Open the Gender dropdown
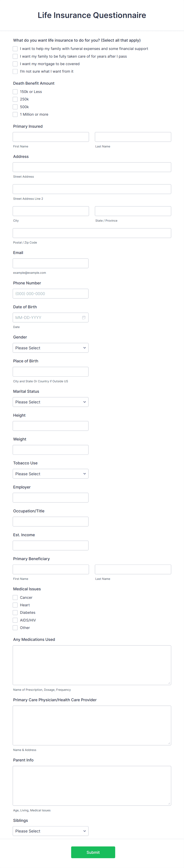Screen dimensions: 184x868 click(x=50, y=347)
